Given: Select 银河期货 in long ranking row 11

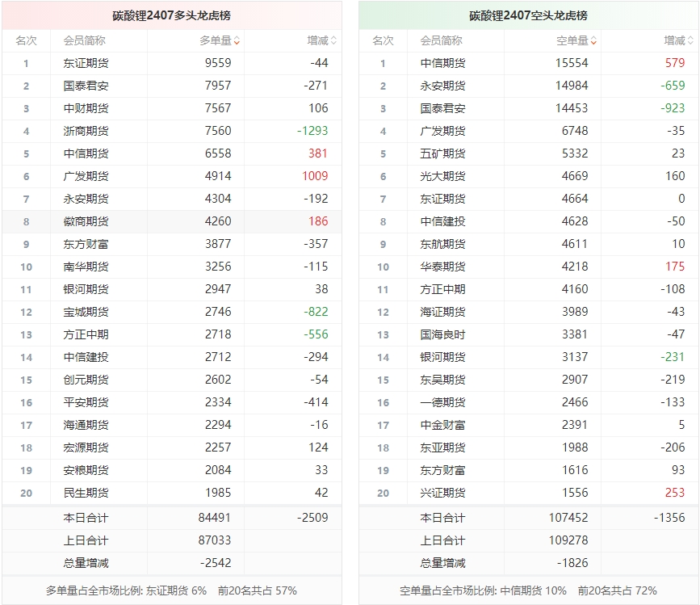Looking at the screenshot, I should click(x=86, y=289).
